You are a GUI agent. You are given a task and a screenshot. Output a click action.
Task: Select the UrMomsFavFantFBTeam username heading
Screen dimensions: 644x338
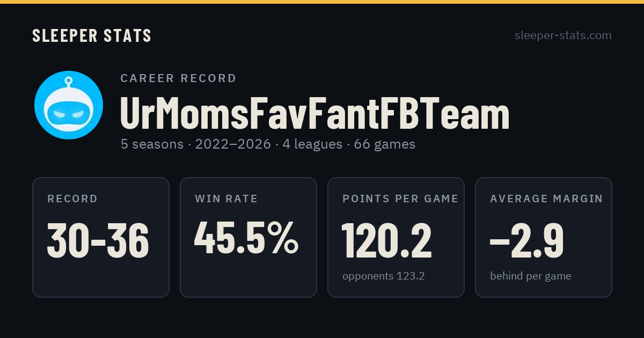[x=315, y=114]
